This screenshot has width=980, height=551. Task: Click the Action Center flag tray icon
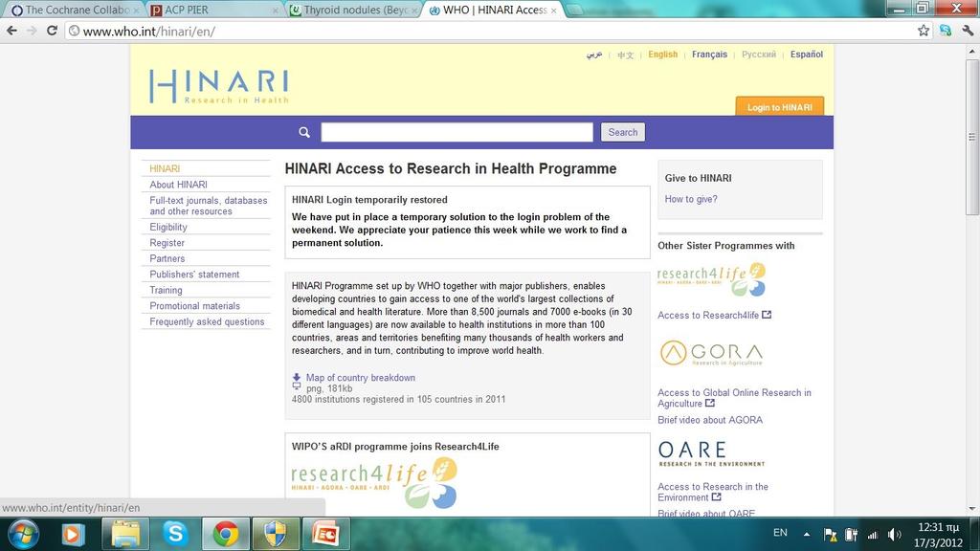[x=830, y=535]
